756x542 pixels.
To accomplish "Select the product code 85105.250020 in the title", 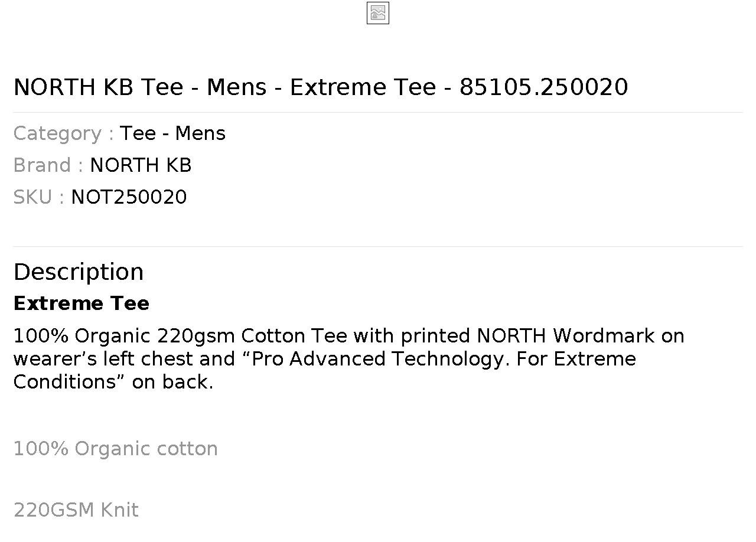I will click(x=543, y=87).
